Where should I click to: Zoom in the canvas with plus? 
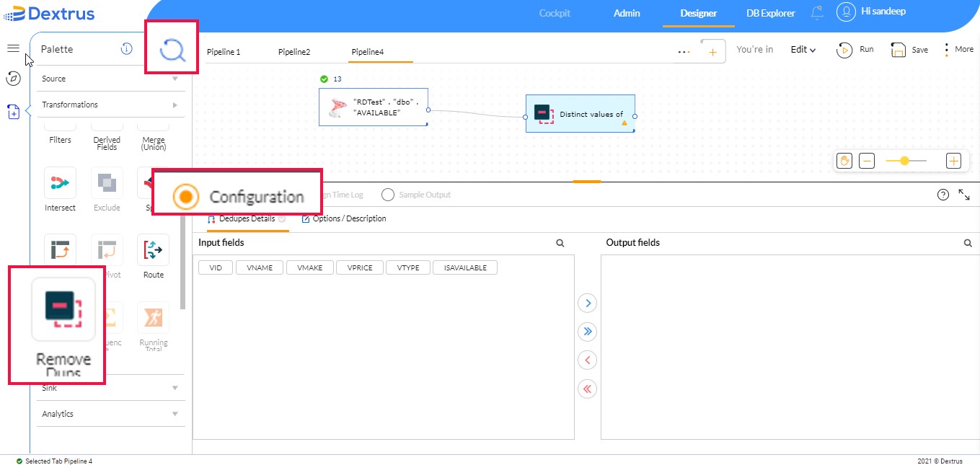coord(953,161)
